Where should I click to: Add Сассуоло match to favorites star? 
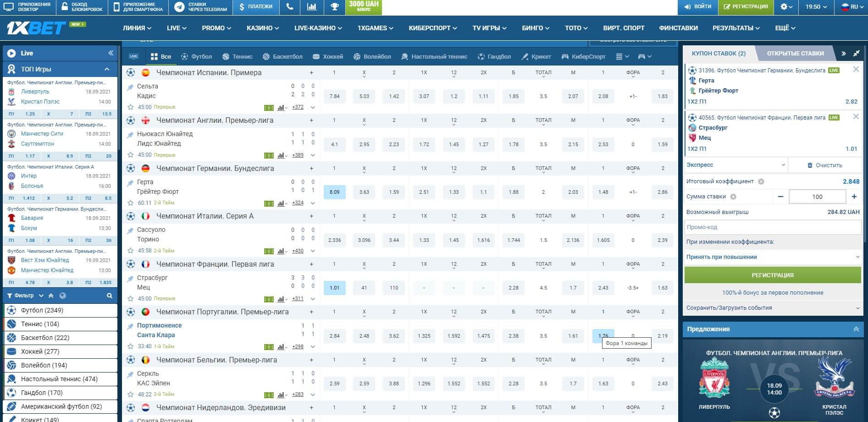tap(130, 251)
